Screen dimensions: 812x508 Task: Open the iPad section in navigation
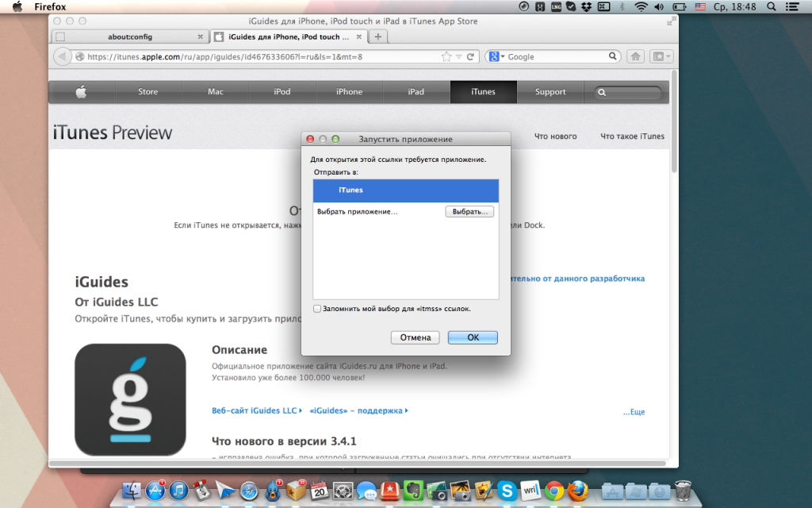click(x=416, y=92)
